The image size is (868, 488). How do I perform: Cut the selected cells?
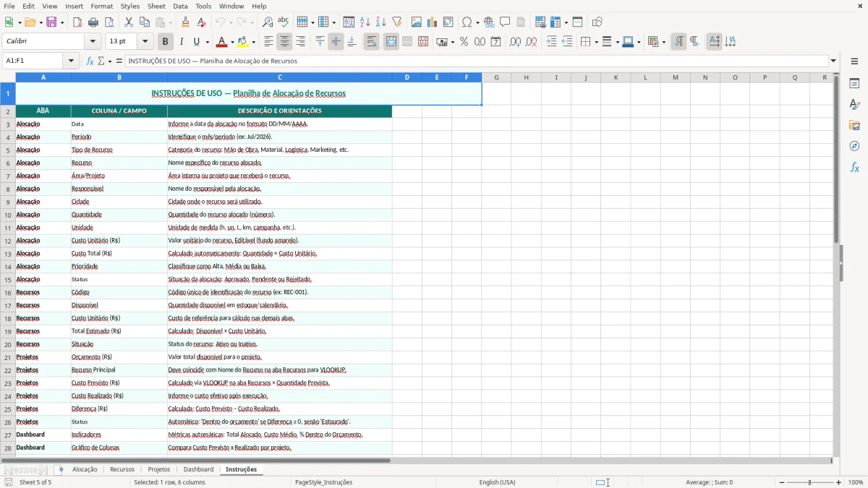[129, 22]
